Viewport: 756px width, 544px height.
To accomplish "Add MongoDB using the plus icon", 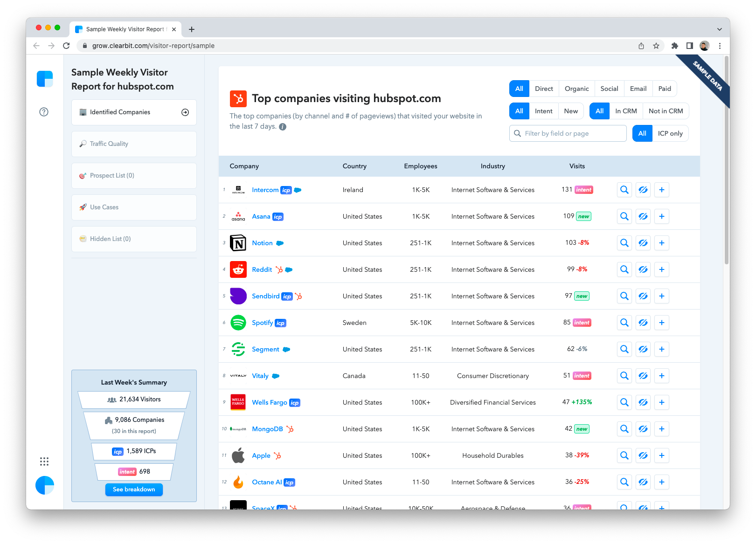I will click(662, 429).
